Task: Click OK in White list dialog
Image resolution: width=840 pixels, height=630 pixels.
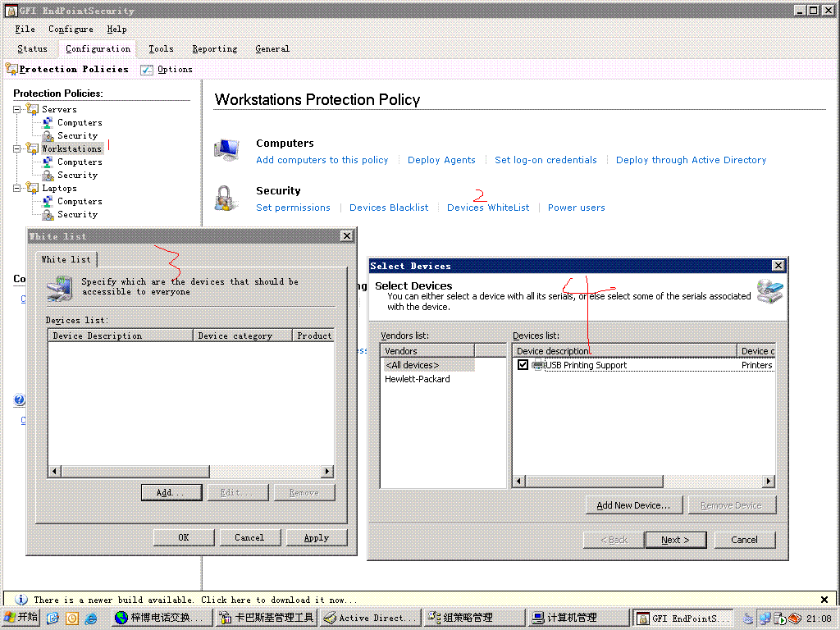Action: [184, 537]
